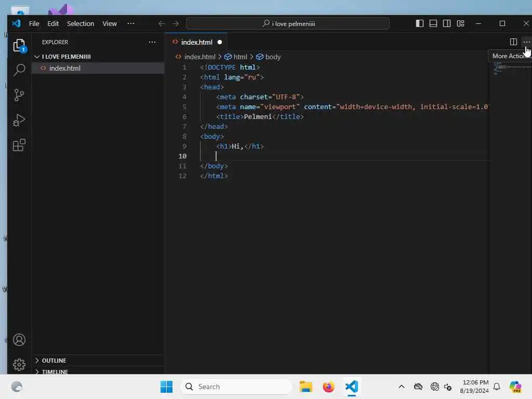The image size is (532, 399).
Task: Go back with the left arrow
Action: point(162,23)
